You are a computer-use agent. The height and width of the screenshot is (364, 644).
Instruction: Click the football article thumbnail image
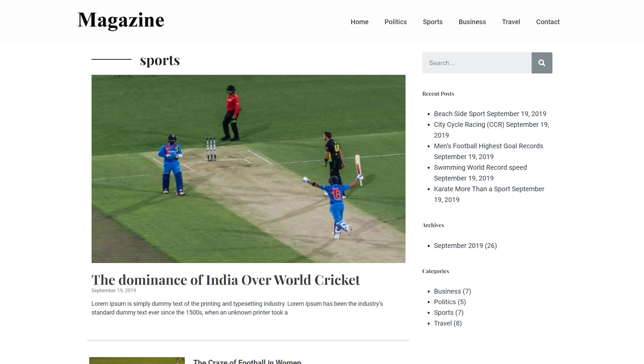tap(137, 361)
